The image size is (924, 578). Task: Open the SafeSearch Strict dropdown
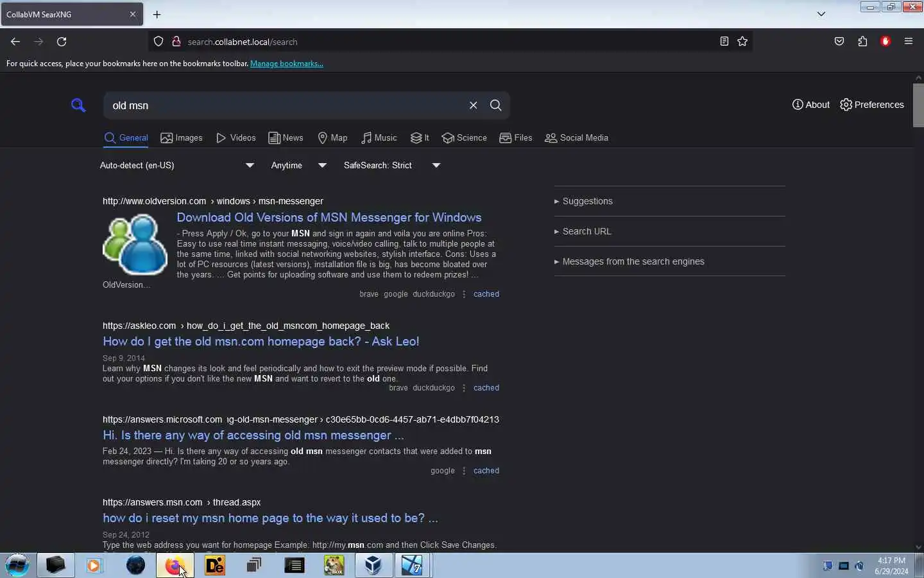pyautogui.click(x=392, y=166)
